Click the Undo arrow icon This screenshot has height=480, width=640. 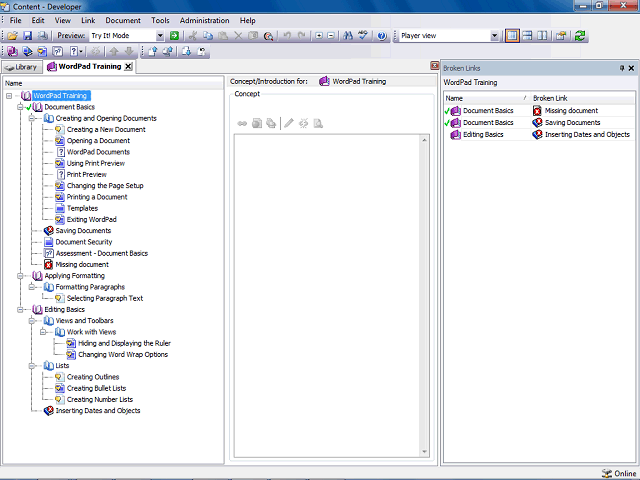[x=287, y=36]
